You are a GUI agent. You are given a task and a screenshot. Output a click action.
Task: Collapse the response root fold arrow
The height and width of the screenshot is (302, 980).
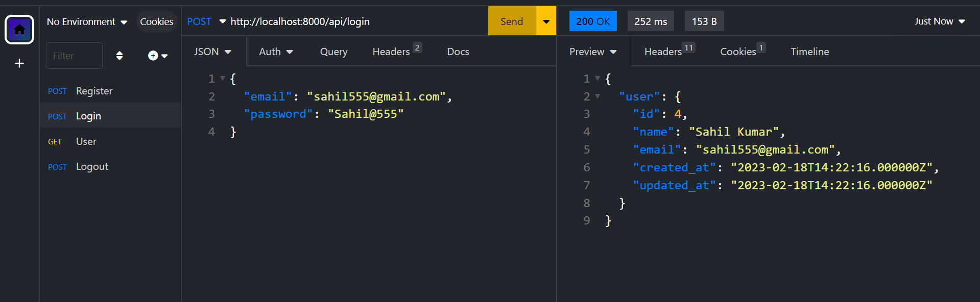597,79
